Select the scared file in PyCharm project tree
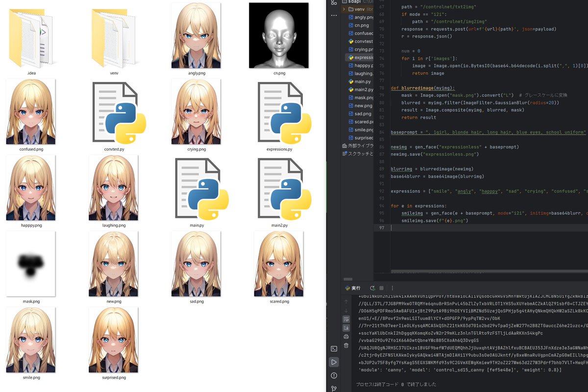The height and width of the screenshot is (392, 588). pyautogui.click(x=361, y=122)
